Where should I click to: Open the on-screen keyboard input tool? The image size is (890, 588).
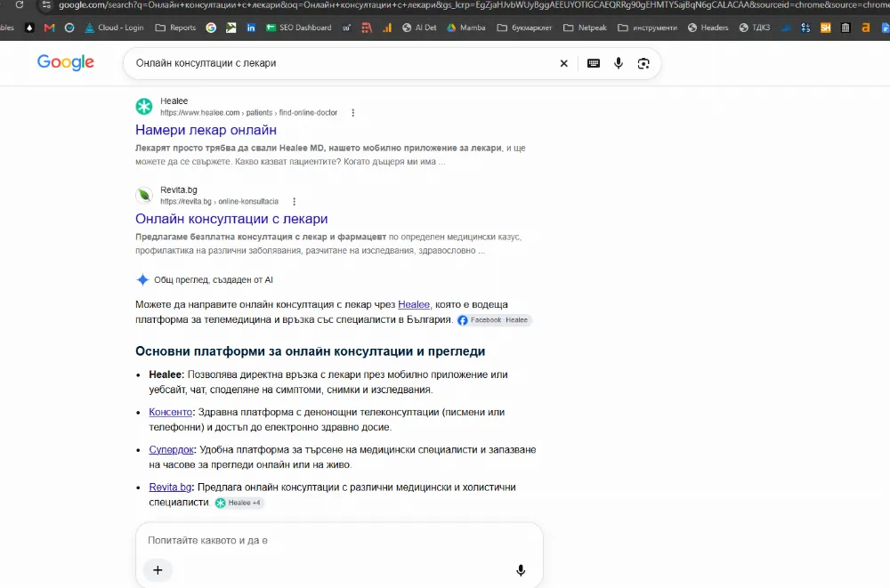pos(593,63)
